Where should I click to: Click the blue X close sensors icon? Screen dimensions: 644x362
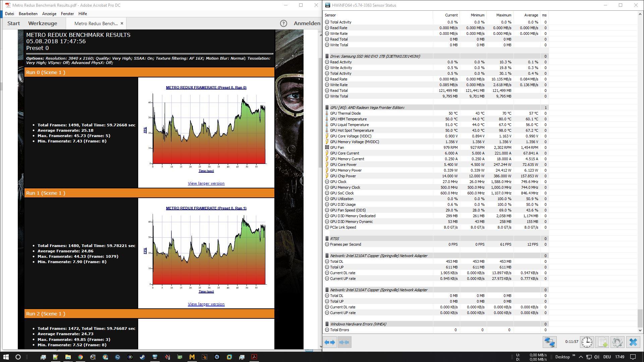click(x=633, y=342)
